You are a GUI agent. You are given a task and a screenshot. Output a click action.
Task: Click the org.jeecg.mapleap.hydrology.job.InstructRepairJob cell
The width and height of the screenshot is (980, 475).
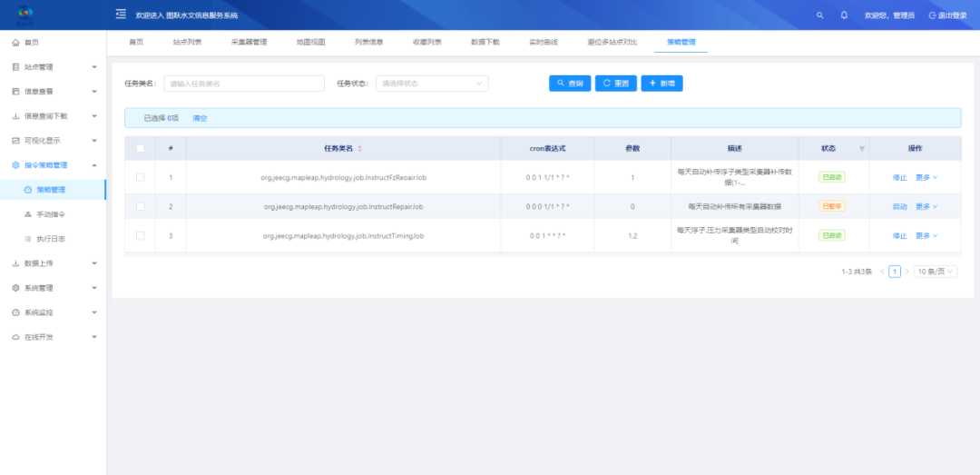point(343,206)
